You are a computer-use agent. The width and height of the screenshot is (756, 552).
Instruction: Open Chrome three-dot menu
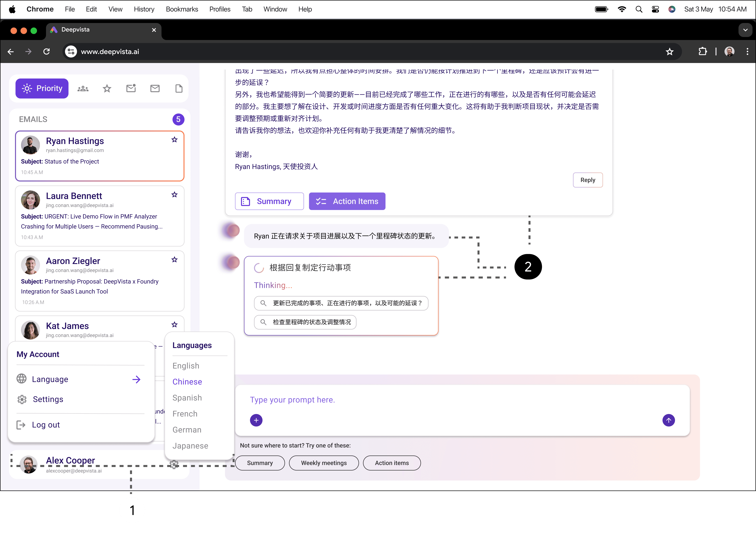tap(747, 51)
